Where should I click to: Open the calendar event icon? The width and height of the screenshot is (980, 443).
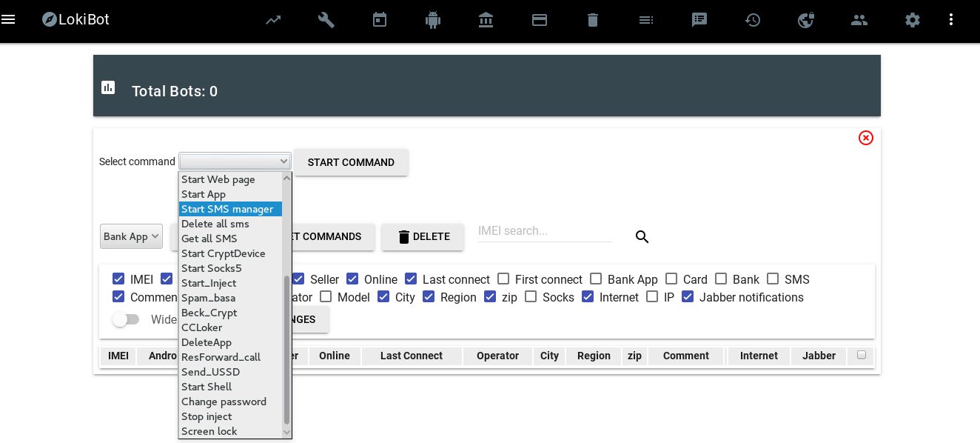point(380,21)
